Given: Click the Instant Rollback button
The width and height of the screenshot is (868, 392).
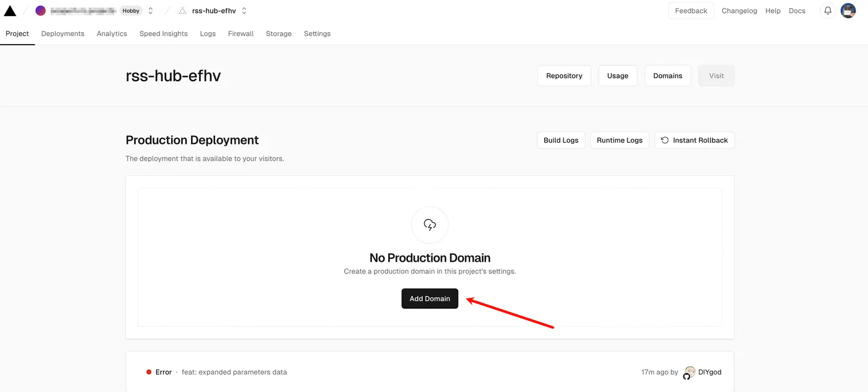Looking at the screenshot, I should (694, 140).
